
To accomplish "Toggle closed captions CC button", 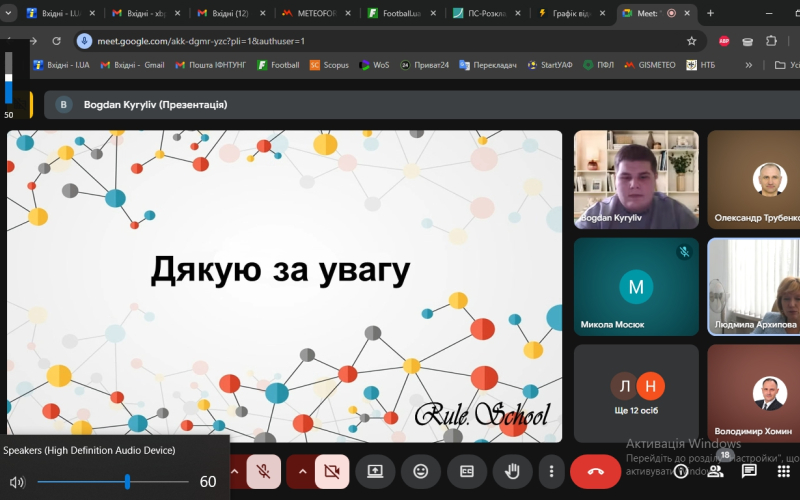I will 466,471.
